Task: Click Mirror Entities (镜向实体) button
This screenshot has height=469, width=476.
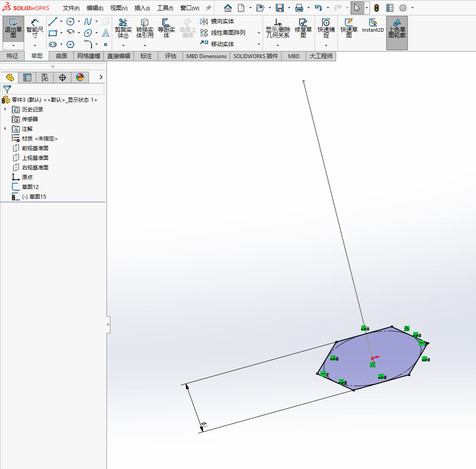Action: (218, 21)
